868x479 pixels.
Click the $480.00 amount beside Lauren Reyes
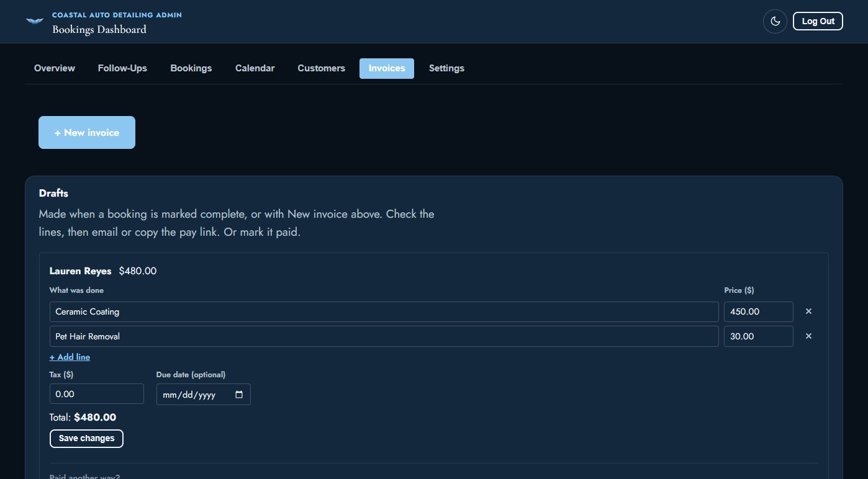138,271
